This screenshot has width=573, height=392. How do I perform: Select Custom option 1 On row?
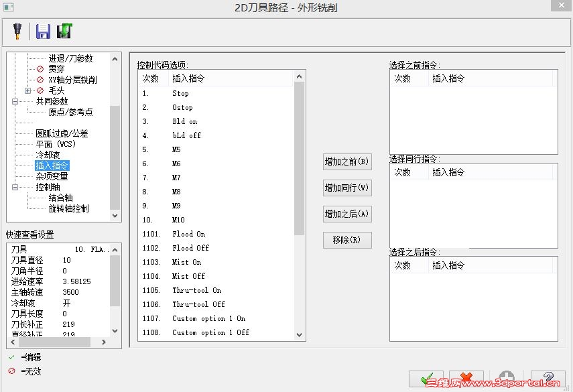[x=216, y=318]
